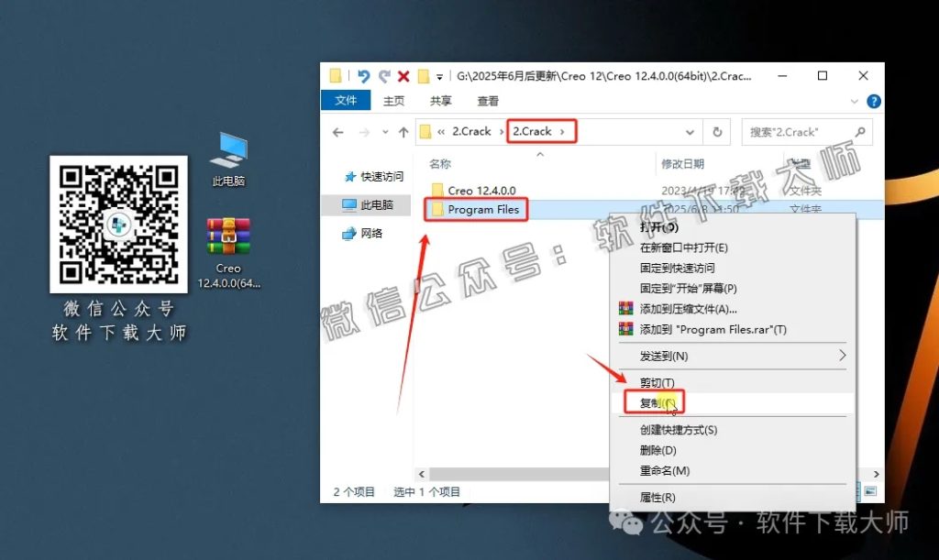The image size is (939, 560).
Task: Choose 添加到压缩文件(A)... in context menu
Action: pyautogui.click(x=688, y=309)
